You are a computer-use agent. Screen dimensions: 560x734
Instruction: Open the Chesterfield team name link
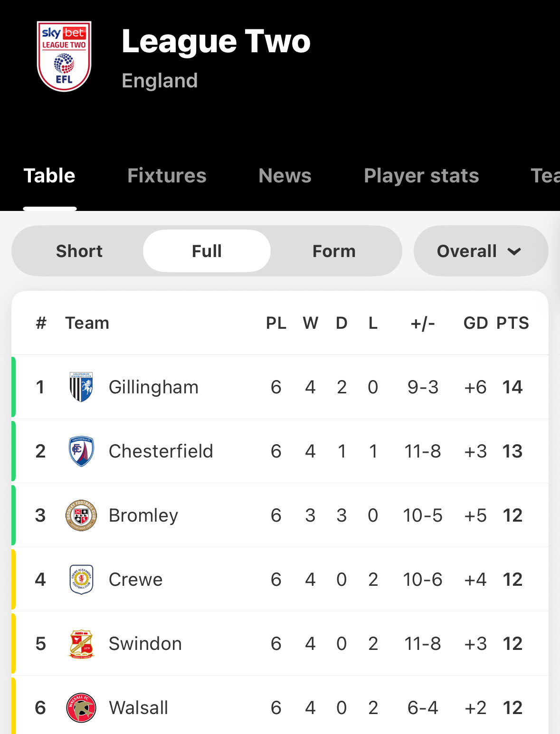[x=161, y=451]
